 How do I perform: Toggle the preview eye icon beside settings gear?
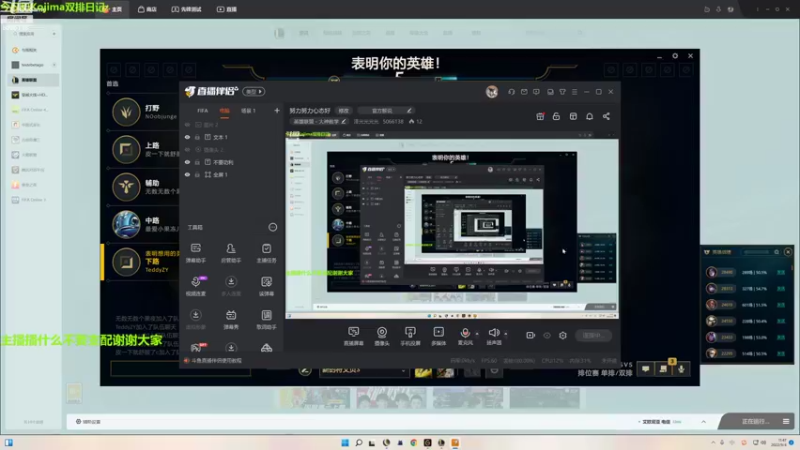pyautogui.click(x=547, y=335)
